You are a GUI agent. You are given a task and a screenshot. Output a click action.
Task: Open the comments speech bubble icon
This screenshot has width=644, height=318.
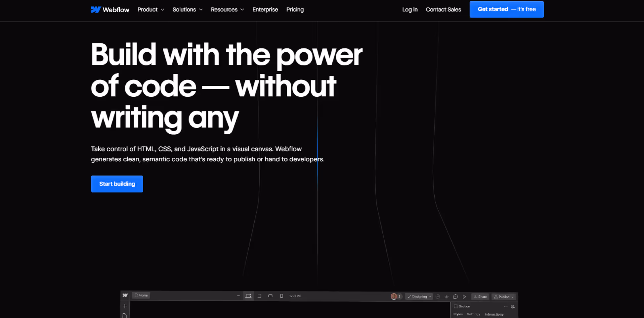[x=455, y=296]
